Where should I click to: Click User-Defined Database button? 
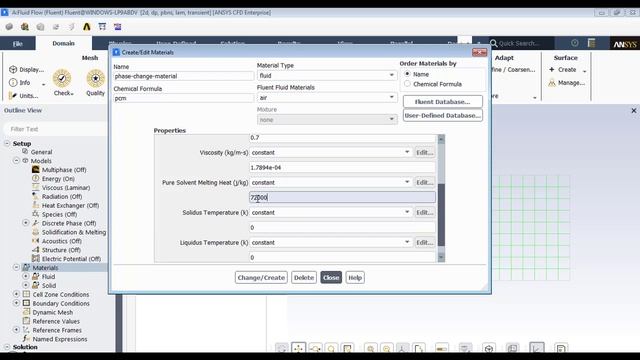pyautogui.click(x=442, y=116)
